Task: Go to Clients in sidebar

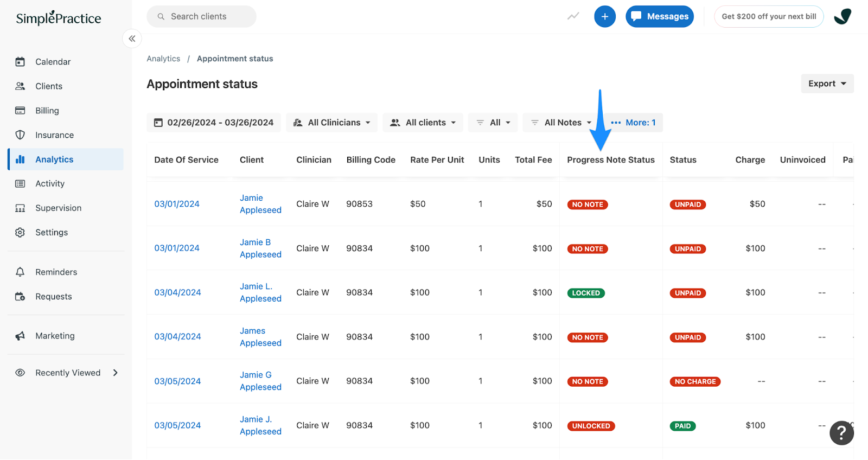Action: pyautogui.click(x=49, y=86)
